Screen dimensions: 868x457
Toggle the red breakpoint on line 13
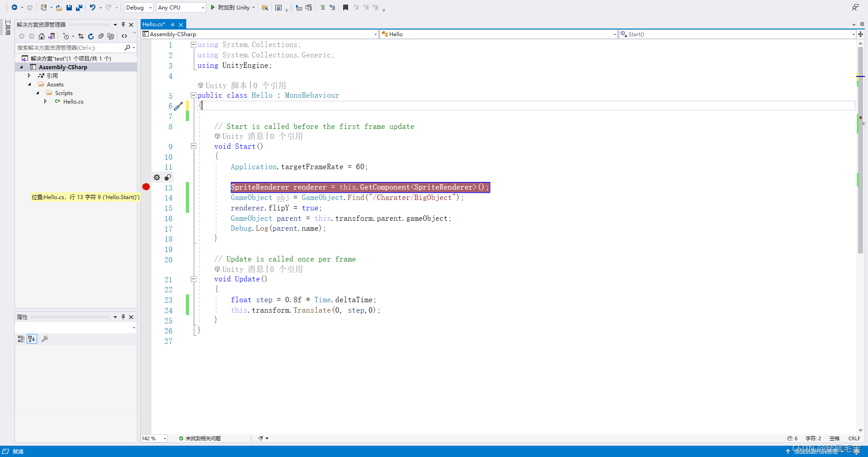click(x=146, y=187)
